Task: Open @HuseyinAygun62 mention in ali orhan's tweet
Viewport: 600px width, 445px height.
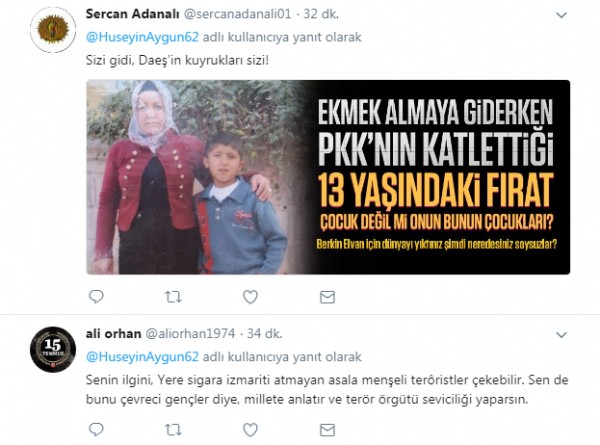Action: click(142, 357)
